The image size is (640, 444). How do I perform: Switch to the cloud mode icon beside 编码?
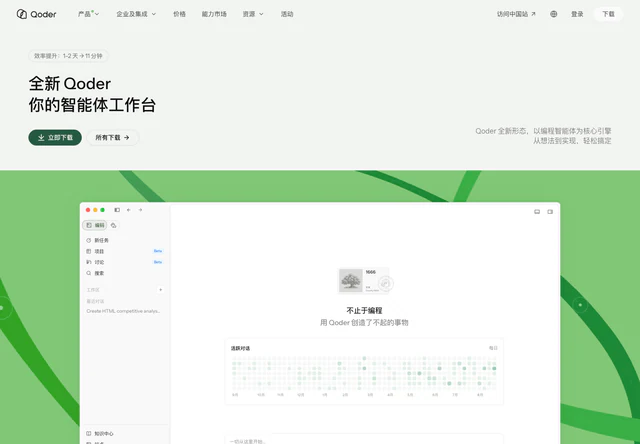pyautogui.click(x=113, y=225)
